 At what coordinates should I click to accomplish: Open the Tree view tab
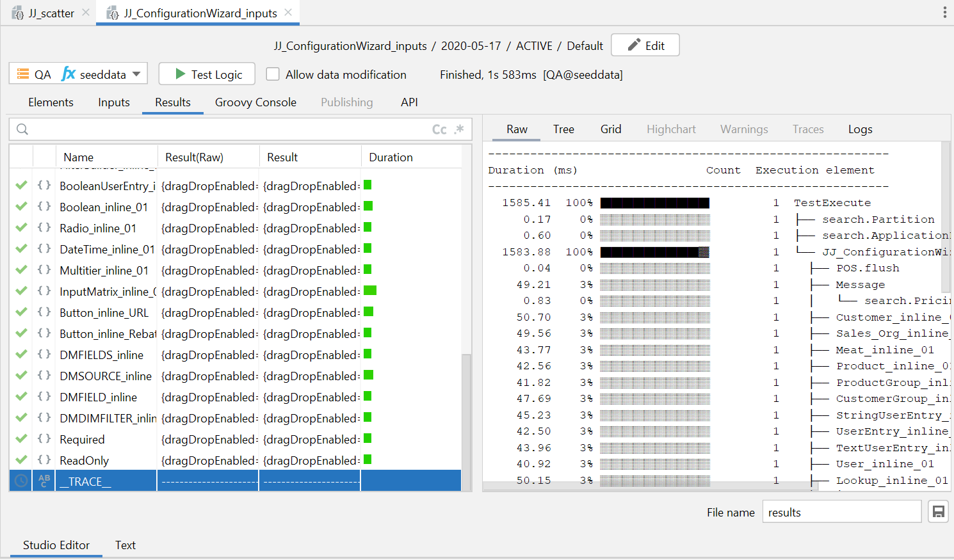click(563, 129)
